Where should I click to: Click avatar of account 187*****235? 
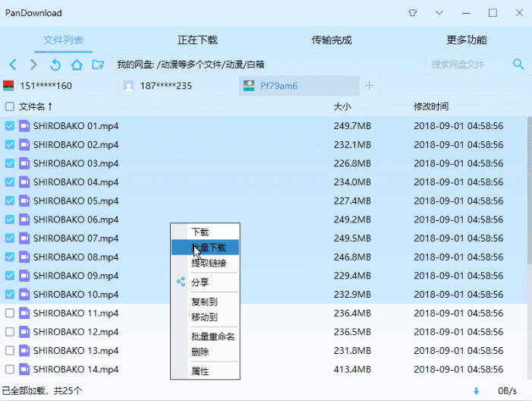128,86
